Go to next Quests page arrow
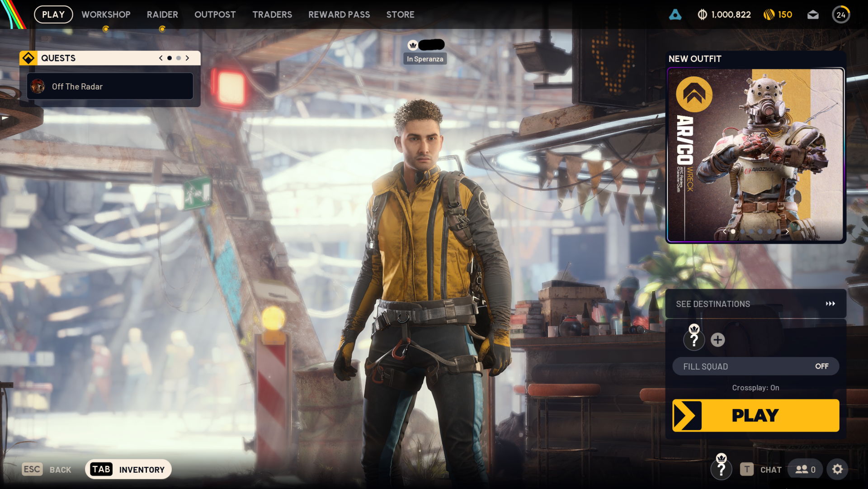Image resolution: width=868 pixels, height=489 pixels. pyautogui.click(x=187, y=58)
